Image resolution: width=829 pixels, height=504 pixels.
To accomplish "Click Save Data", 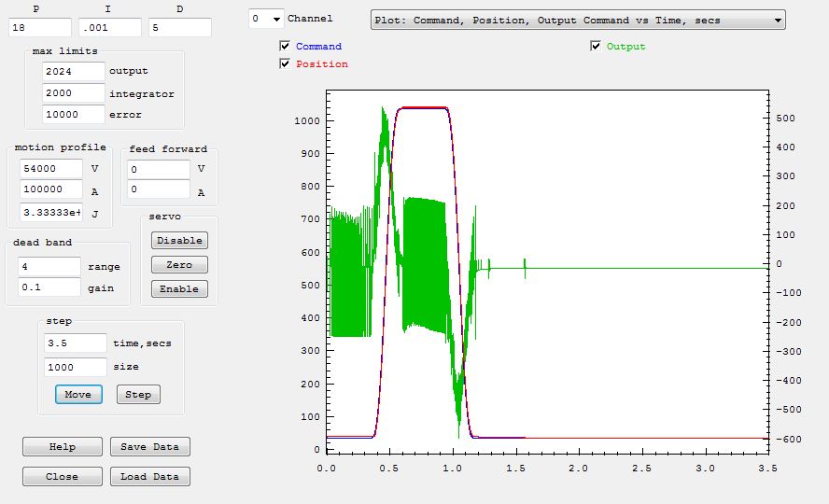I will point(150,447).
